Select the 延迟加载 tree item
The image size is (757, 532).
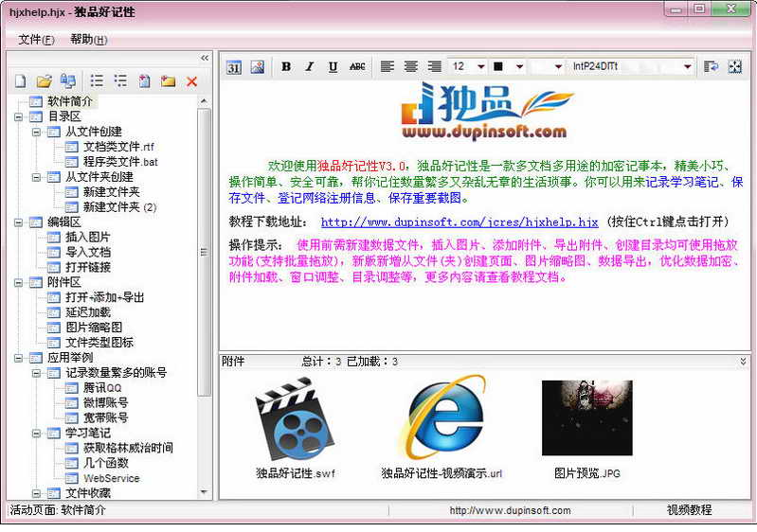pos(88,312)
